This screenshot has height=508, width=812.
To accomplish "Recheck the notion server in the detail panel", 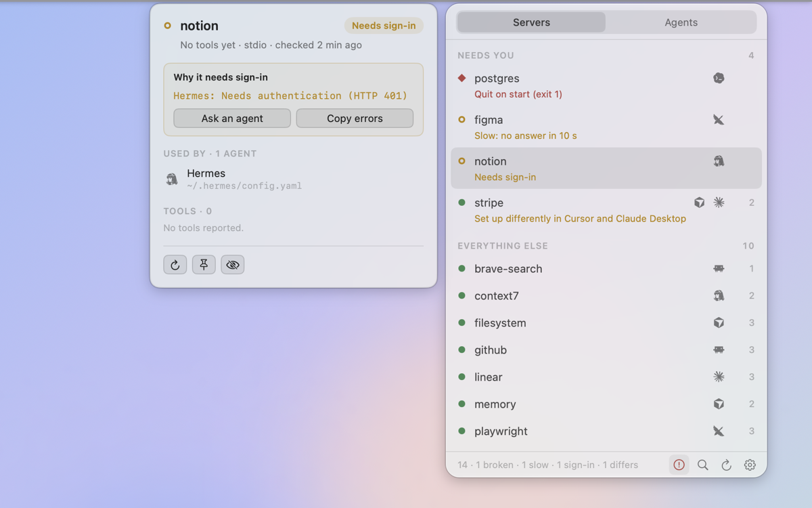I will click(175, 265).
